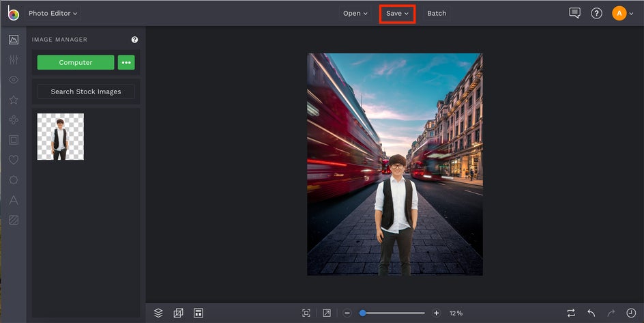Screen dimensions: 644x323
Task: Click the fullscreen arrow icon
Action: 327,313
